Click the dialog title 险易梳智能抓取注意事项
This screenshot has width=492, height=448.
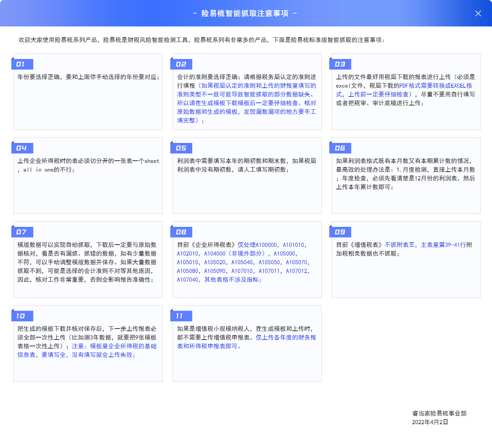click(x=245, y=14)
